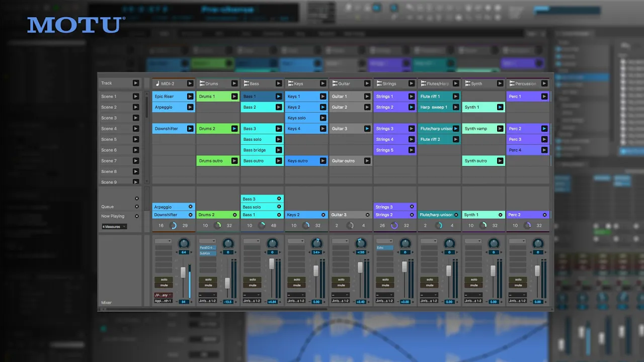Select the Scene 3 label

(x=109, y=118)
